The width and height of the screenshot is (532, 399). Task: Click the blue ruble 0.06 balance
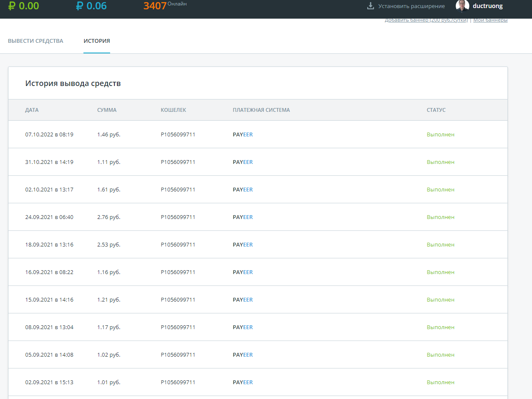click(91, 6)
